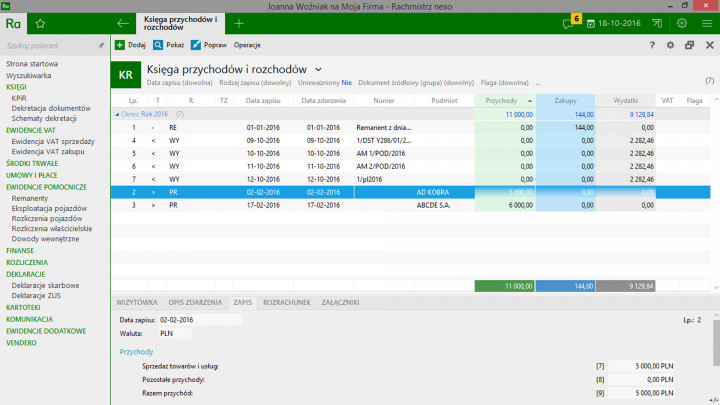Switch to the ROZRACHUNEK tab

point(286,301)
